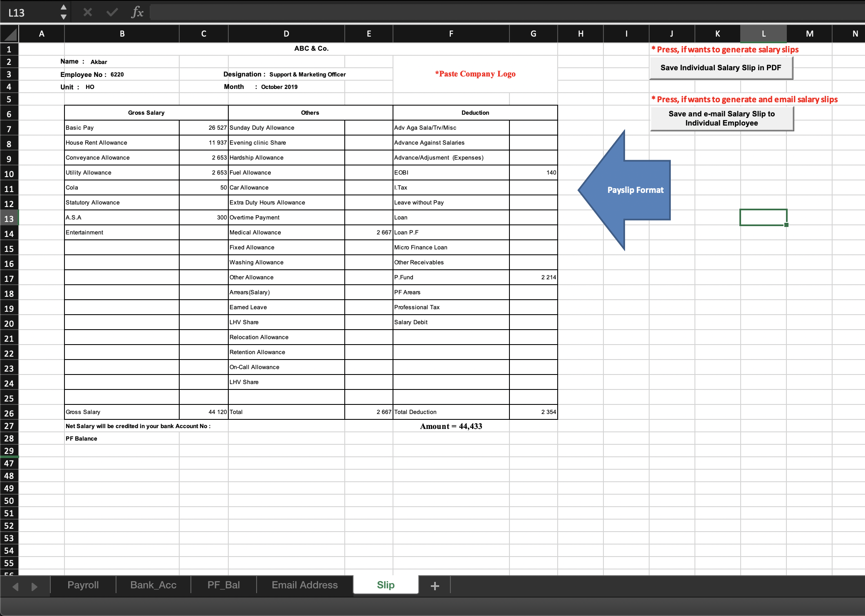Click the Cola amount 50
865x616 pixels.
click(x=204, y=187)
